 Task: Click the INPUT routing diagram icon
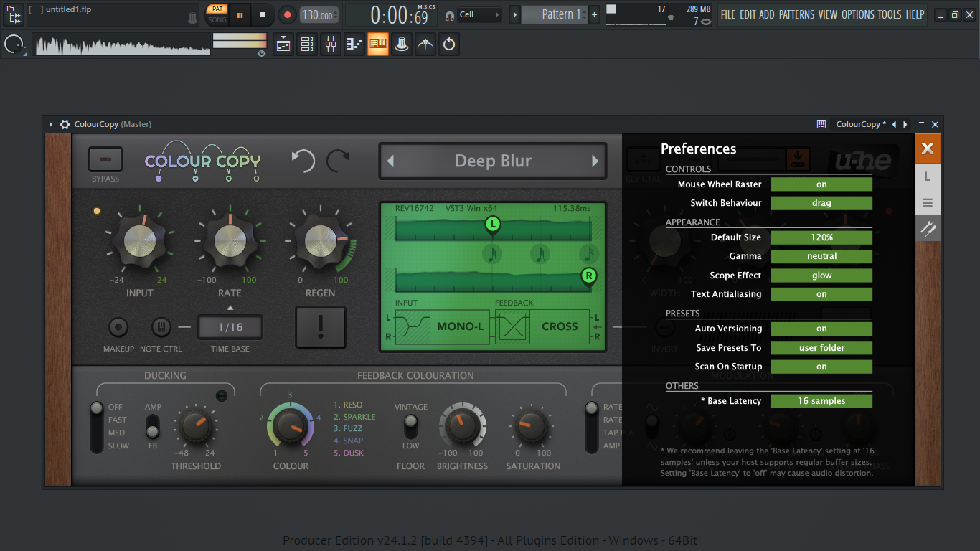[x=413, y=326]
